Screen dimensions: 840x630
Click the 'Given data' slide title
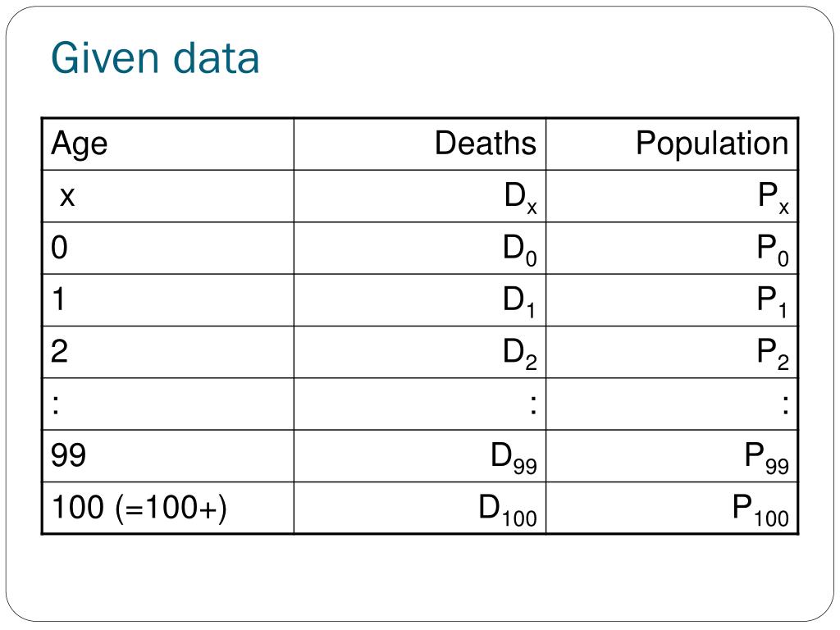tap(155, 58)
